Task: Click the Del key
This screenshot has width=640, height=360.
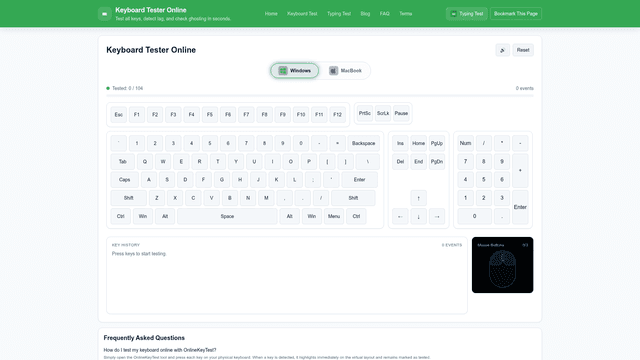Action: tap(400, 162)
